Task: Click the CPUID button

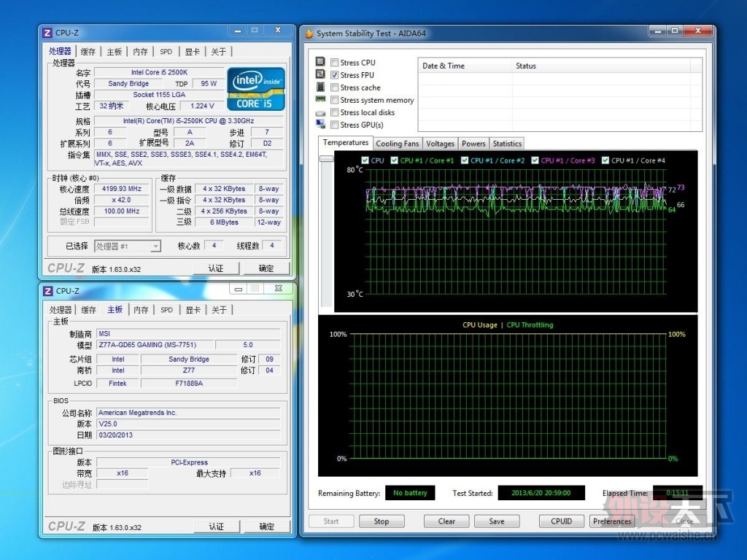Action: (561, 521)
